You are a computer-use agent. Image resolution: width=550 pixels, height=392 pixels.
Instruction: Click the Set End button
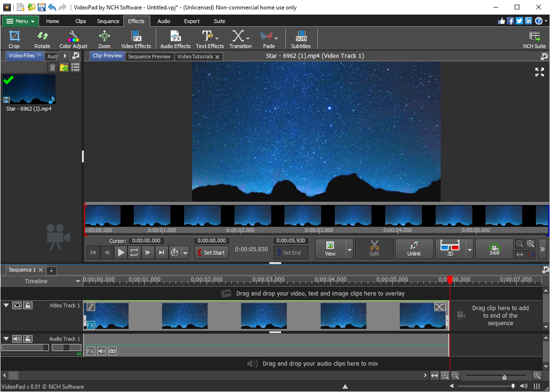pos(291,252)
